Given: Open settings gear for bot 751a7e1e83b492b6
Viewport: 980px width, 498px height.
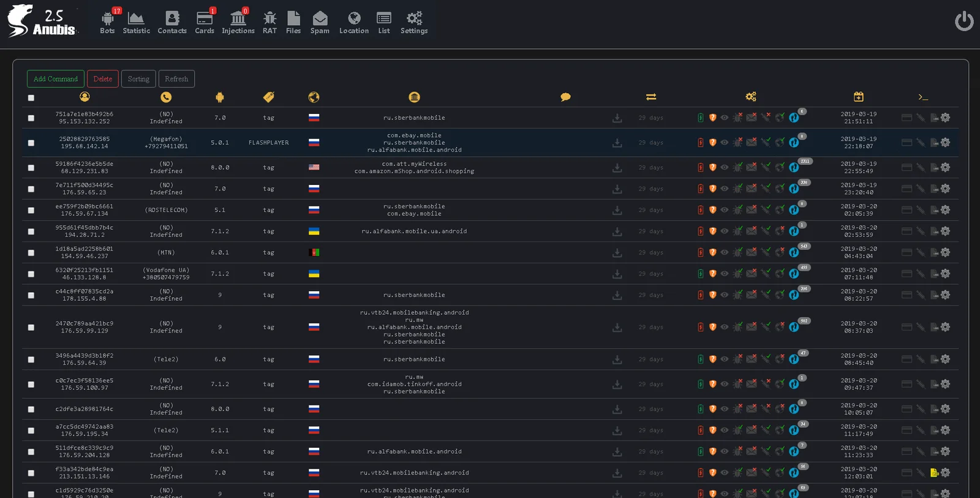Looking at the screenshot, I should tap(946, 118).
